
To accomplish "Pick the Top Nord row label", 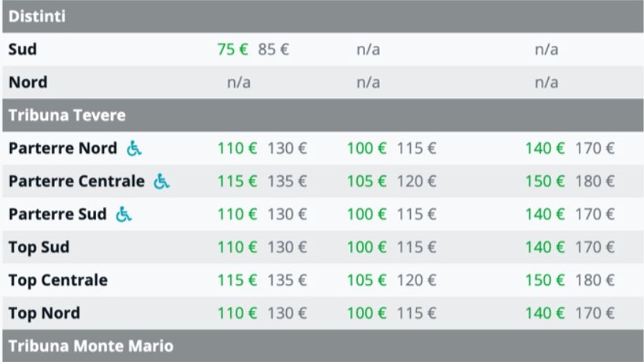I will pos(44,313).
